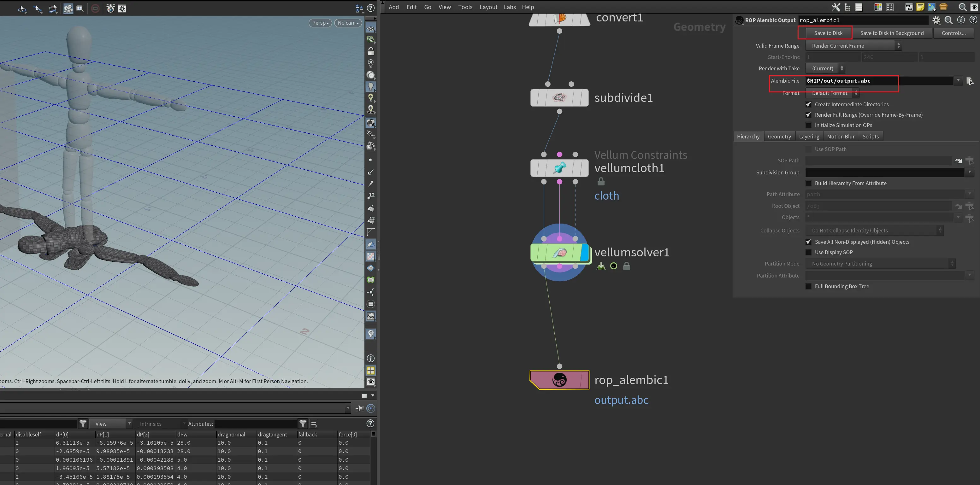Open viewport snapshot flipbook camera icon
The width and height of the screenshot is (980, 485).
click(111, 9)
